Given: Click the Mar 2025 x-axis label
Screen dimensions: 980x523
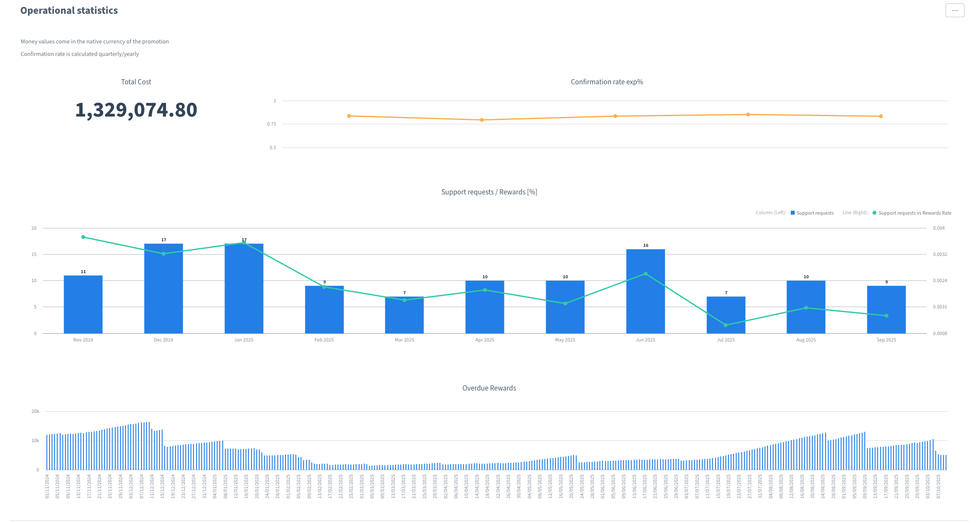Looking at the screenshot, I should tap(404, 340).
